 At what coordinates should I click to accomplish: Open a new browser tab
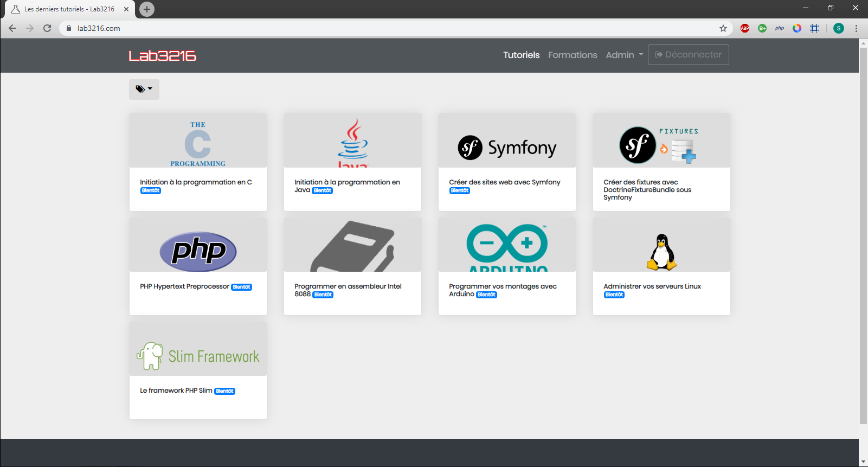146,9
